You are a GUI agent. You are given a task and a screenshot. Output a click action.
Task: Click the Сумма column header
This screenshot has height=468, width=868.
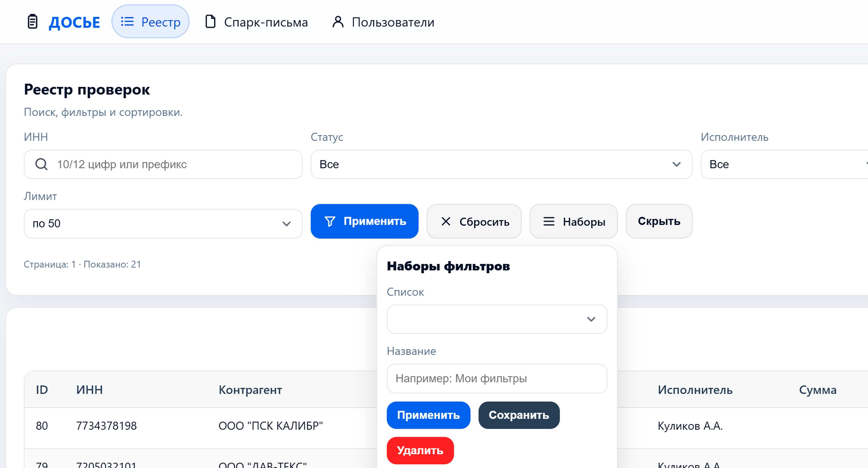pos(818,390)
